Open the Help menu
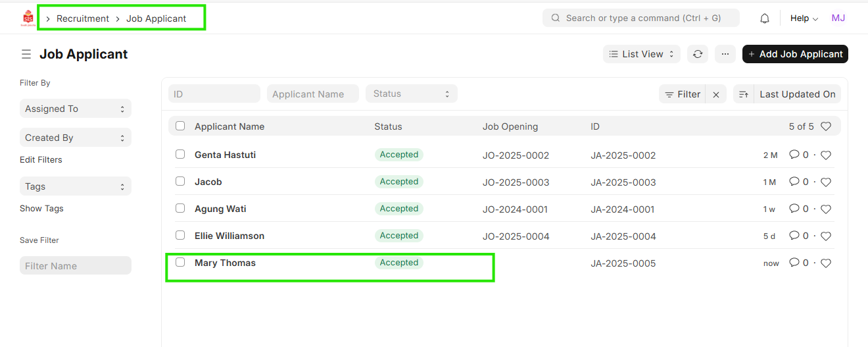The height and width of the screenshot is (347, 868). point(804,18)
